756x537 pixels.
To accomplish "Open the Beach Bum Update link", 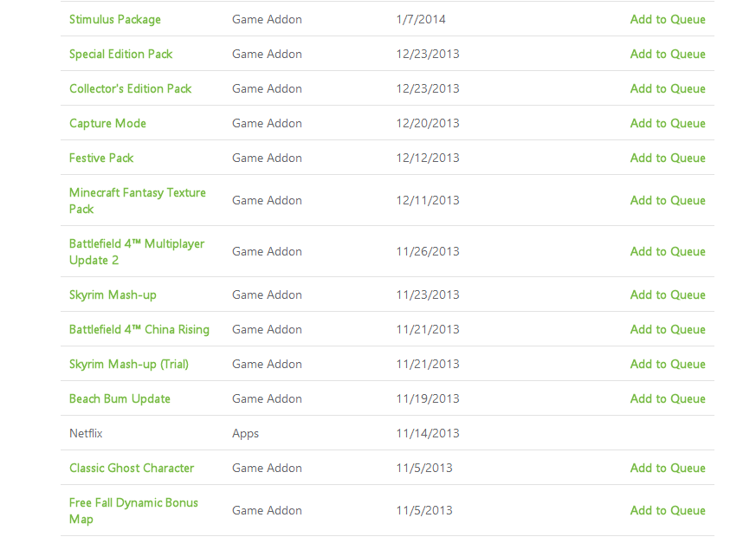I will pos(120,399).
